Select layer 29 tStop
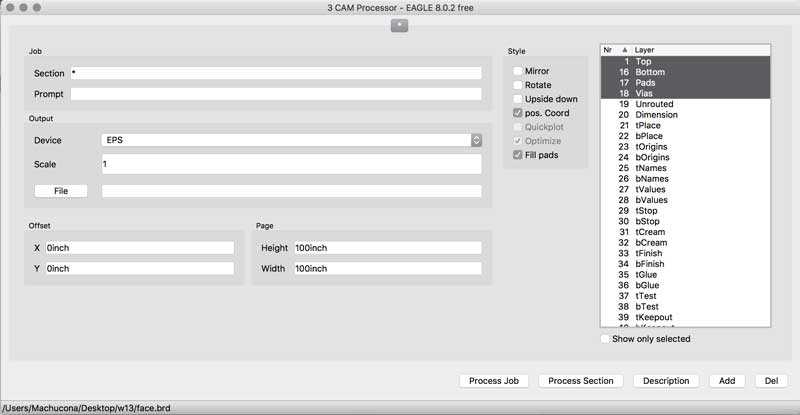This screenshot has height=415, width=800. [686, 211]
